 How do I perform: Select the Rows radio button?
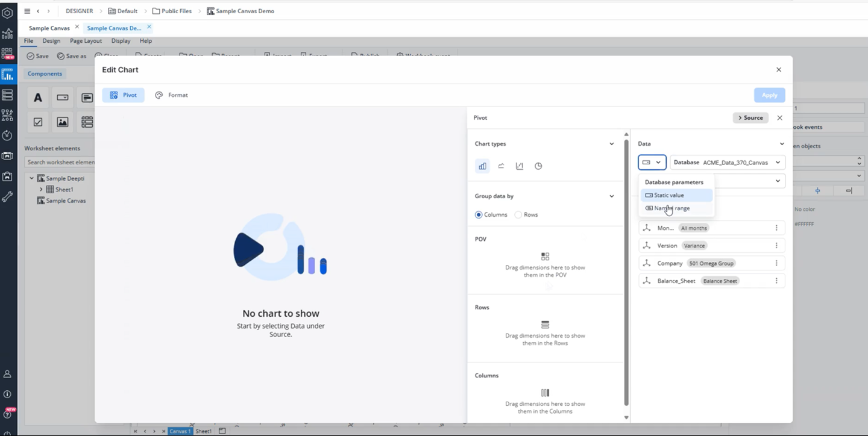518,215
